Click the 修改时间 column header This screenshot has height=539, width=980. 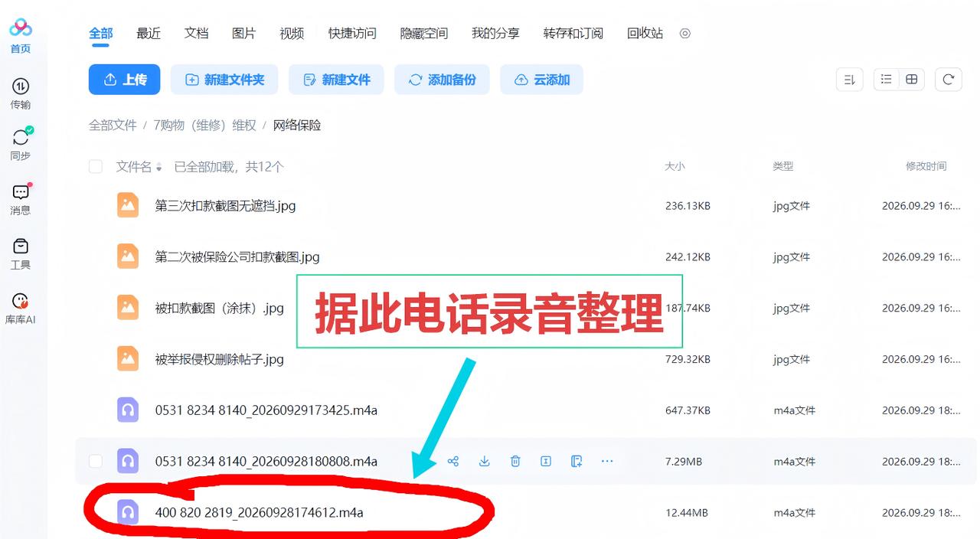[926, 166]
